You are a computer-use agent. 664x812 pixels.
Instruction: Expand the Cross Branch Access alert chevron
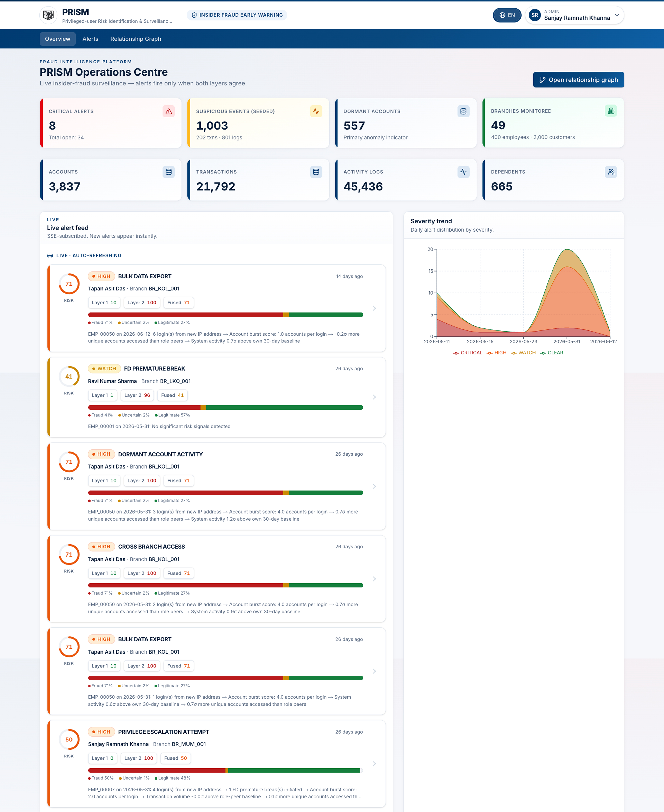374,579
